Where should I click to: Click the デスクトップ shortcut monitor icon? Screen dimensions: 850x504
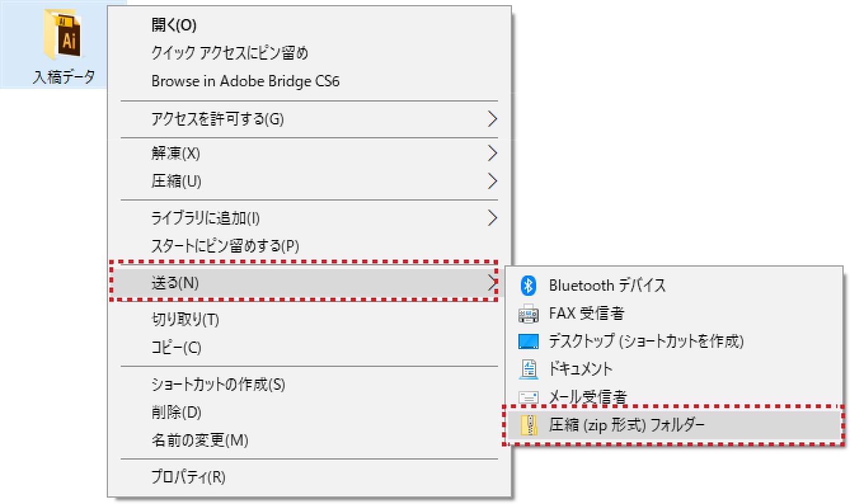529,342
